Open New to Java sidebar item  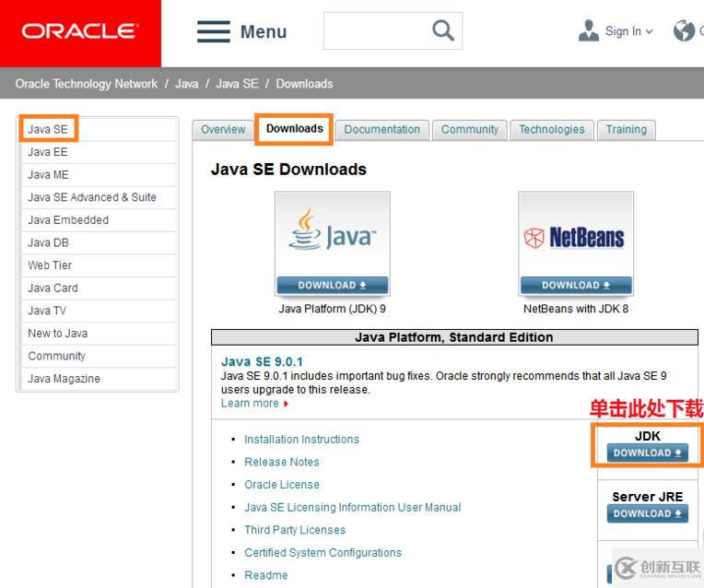point(99,334)
